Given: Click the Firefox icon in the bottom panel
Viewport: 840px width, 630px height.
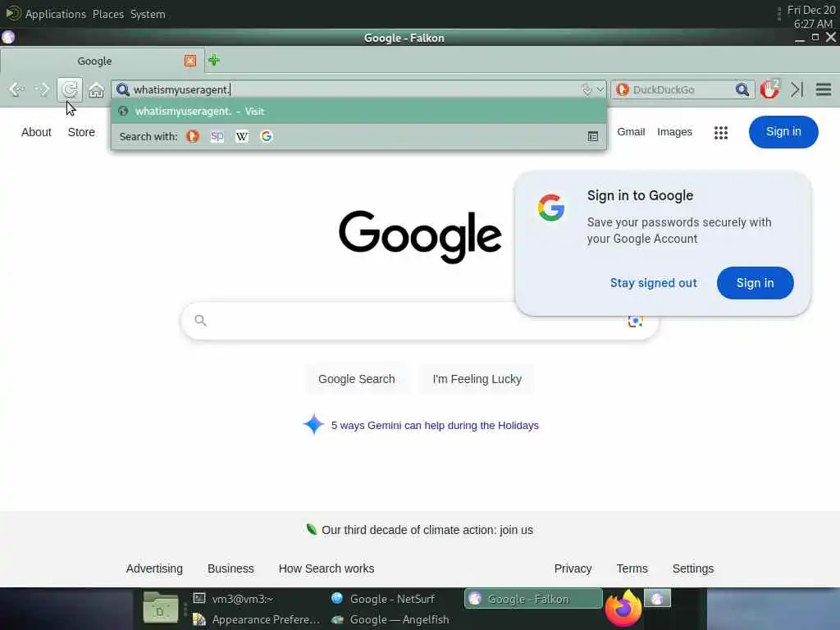Looking at the screenshot, I should tap(623, 608).
